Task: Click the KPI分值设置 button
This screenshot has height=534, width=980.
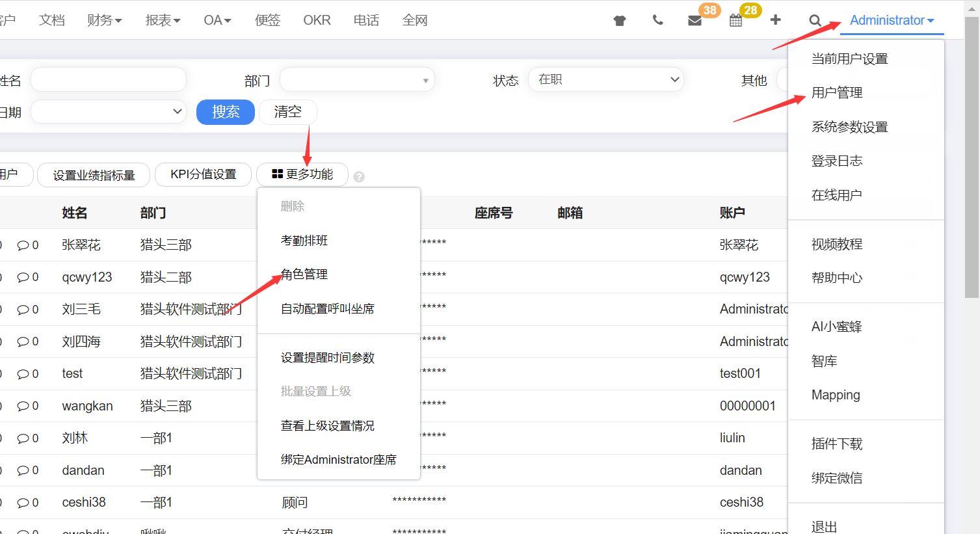Action: pyautogui.click(x=203, y=174)
